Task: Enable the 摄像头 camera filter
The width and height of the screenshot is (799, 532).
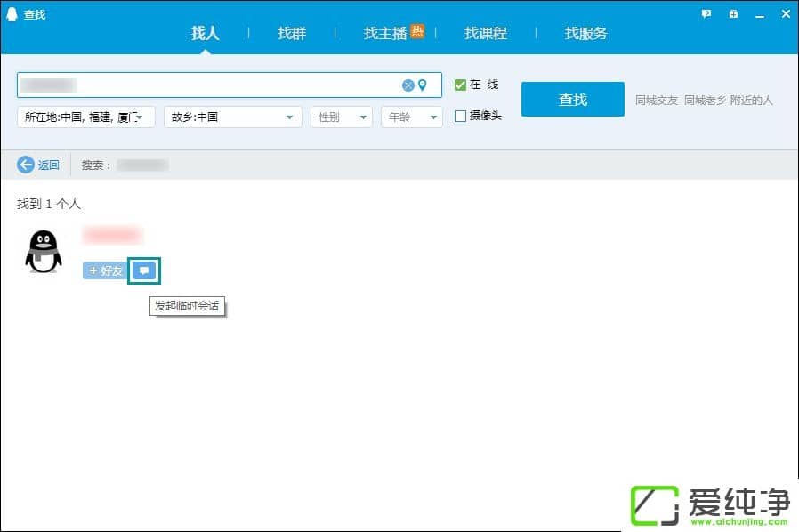Action: pos(459,116)
